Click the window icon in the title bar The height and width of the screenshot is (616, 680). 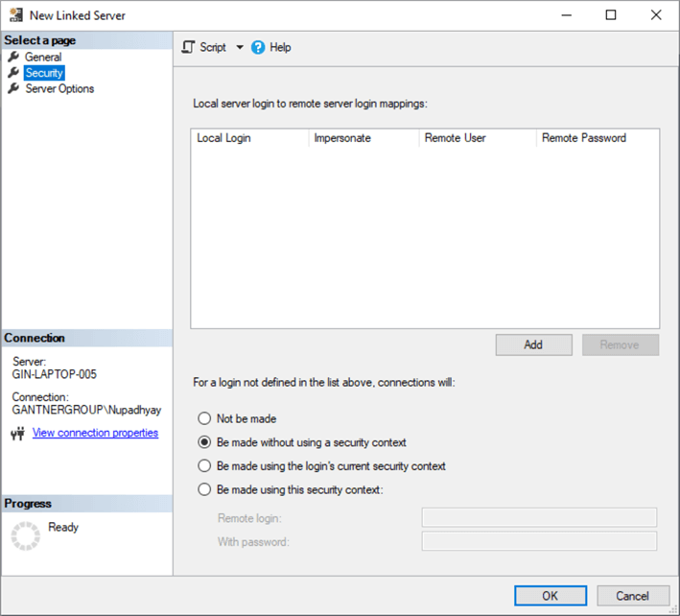point(14,15)
